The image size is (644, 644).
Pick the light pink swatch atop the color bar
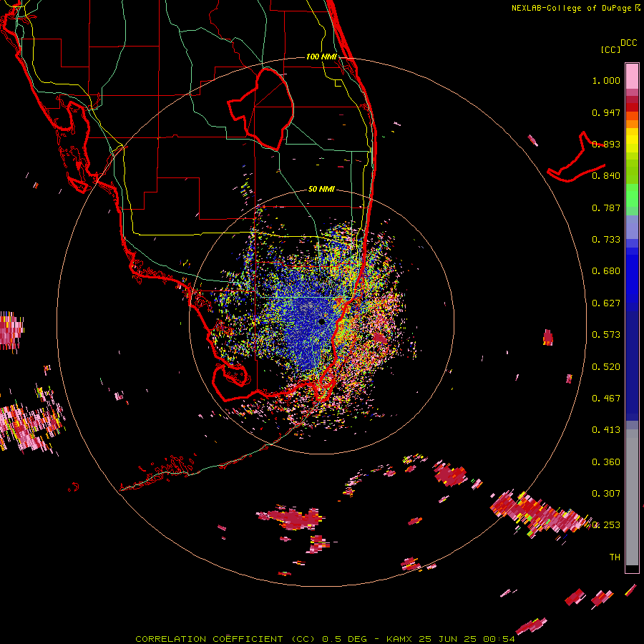click(632, 76)
